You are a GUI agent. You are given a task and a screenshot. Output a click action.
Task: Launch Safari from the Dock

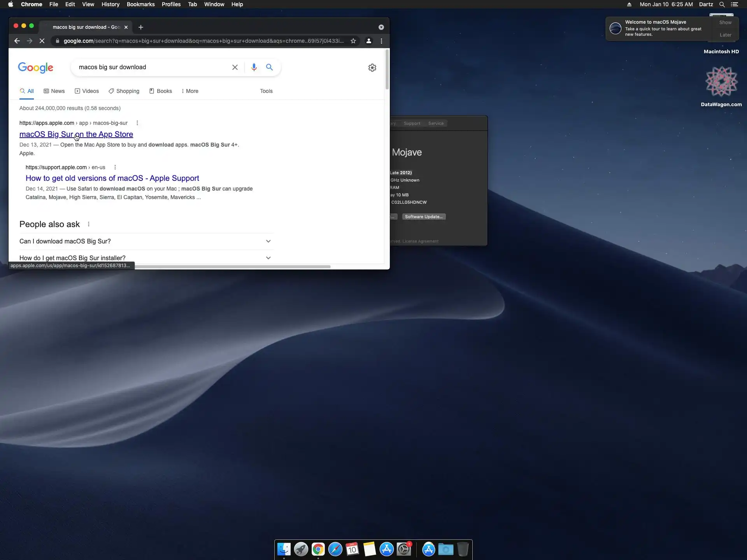335,549
